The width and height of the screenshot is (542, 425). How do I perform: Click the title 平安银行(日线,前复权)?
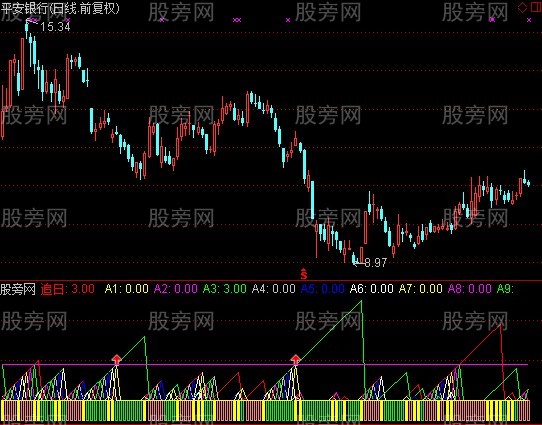60,8
